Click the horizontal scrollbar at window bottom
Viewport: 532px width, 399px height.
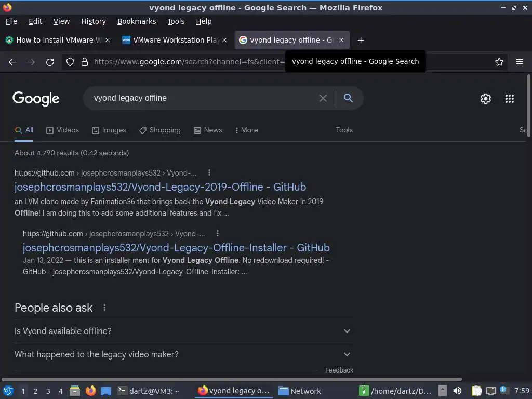pyautogui.click(x=231, y=379)
